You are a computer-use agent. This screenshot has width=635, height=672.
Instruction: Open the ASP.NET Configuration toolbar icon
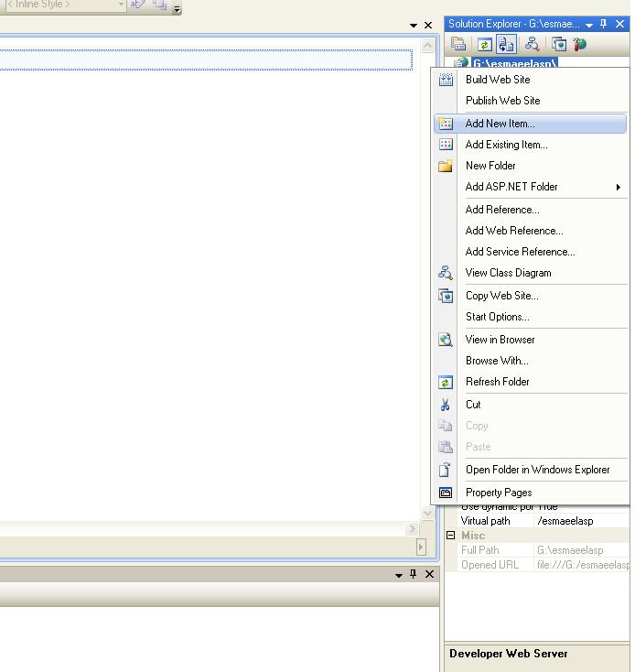point(579,44)
